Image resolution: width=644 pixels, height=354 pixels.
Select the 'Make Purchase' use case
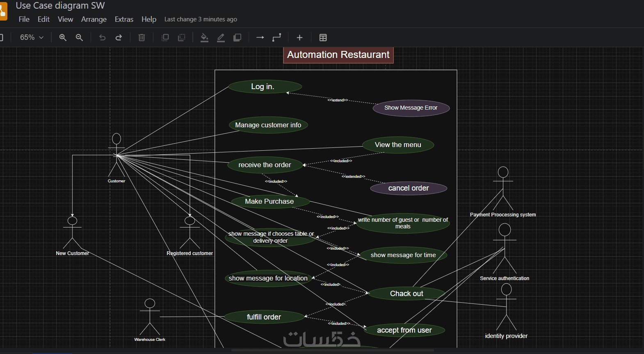270,201
